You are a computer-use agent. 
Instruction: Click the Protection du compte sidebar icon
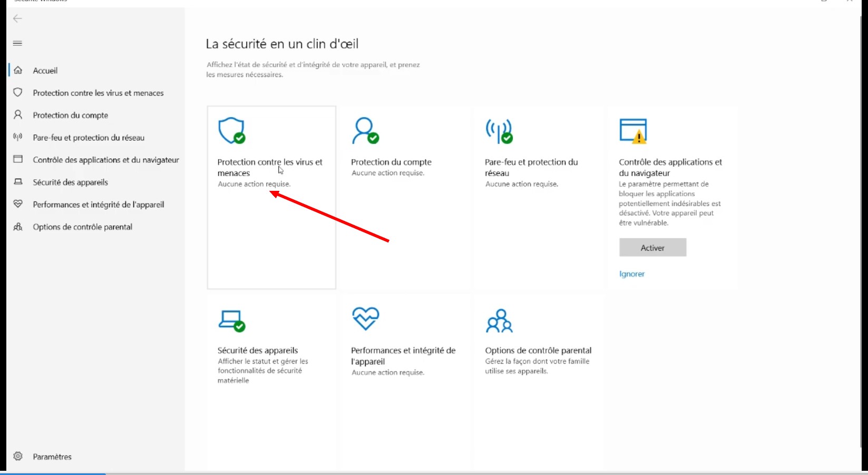(18, 115)
